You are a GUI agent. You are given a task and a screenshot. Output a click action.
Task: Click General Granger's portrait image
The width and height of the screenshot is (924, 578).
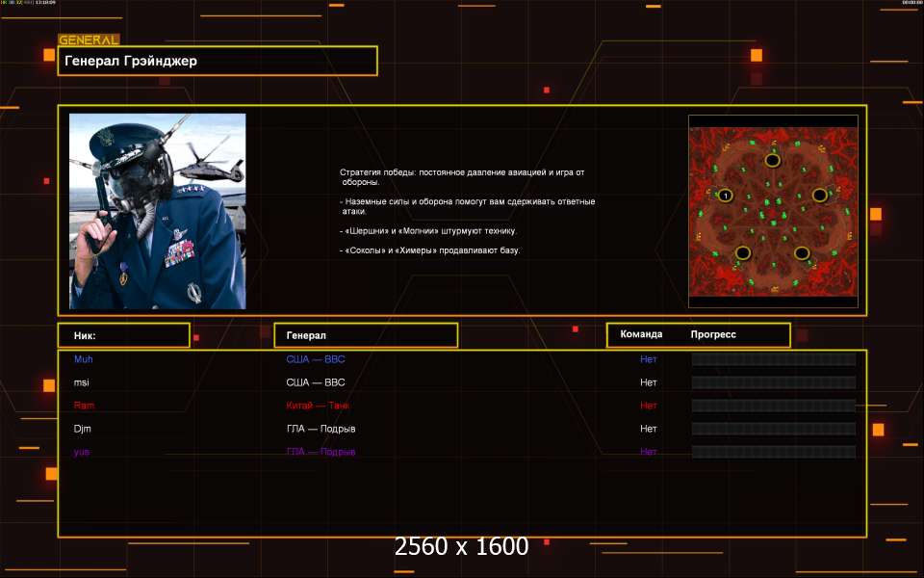[157, 211]
